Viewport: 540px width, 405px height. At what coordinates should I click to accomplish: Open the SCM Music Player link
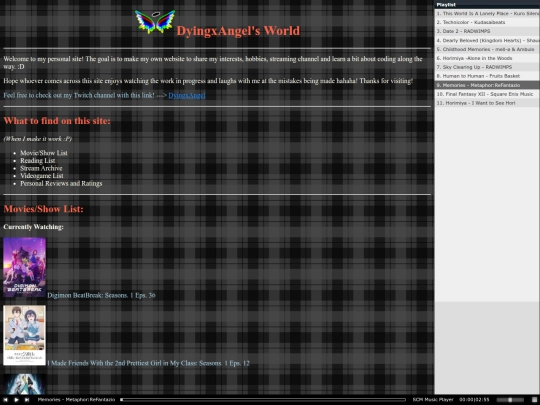point(433,399)
